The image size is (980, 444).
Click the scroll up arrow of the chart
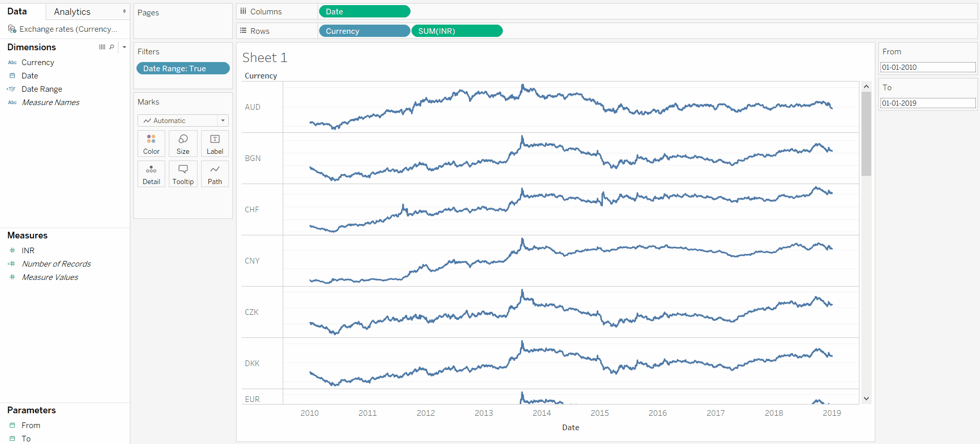[866, 87]
